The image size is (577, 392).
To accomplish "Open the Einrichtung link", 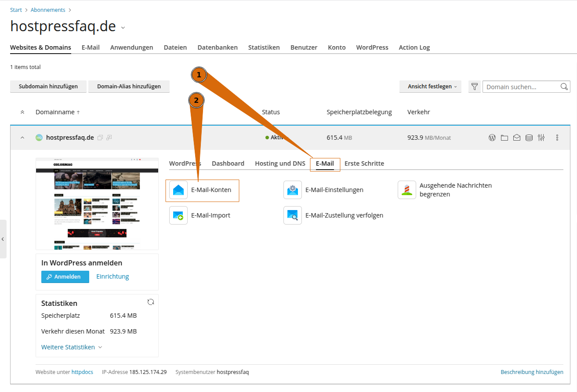I will (112, 276).
